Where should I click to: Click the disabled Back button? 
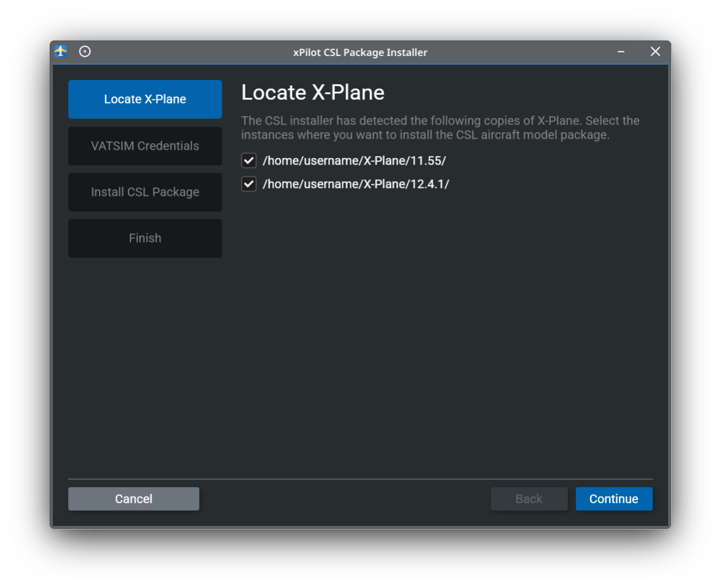529,498
